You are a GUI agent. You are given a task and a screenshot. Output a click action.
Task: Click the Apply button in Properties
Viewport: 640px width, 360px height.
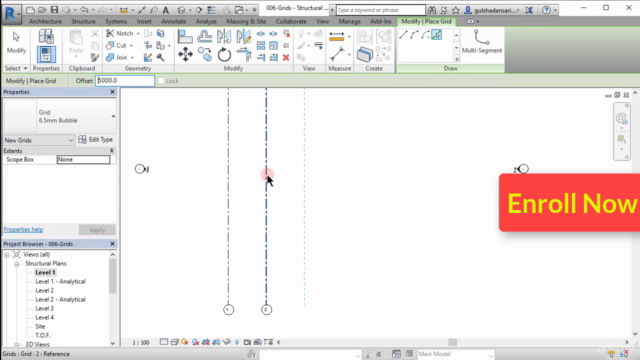97,230
